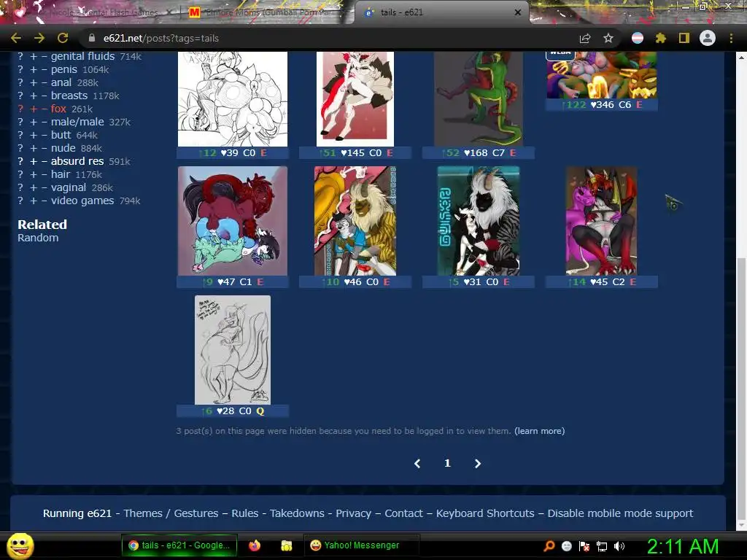Click page number 1 in pagination
The width and height of the screenshot is (747, 560).
pyautogui.click(x=447, y=463)
